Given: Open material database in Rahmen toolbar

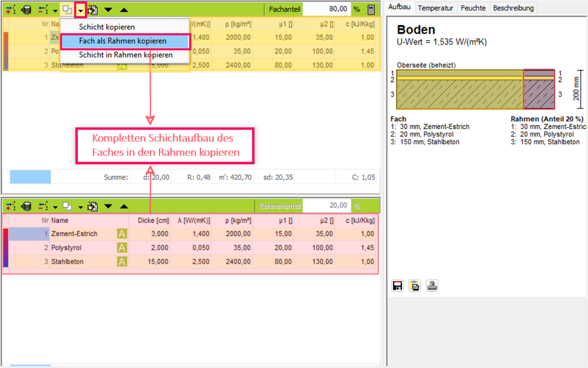Looking at the screenshot, I should coord(26,207).
